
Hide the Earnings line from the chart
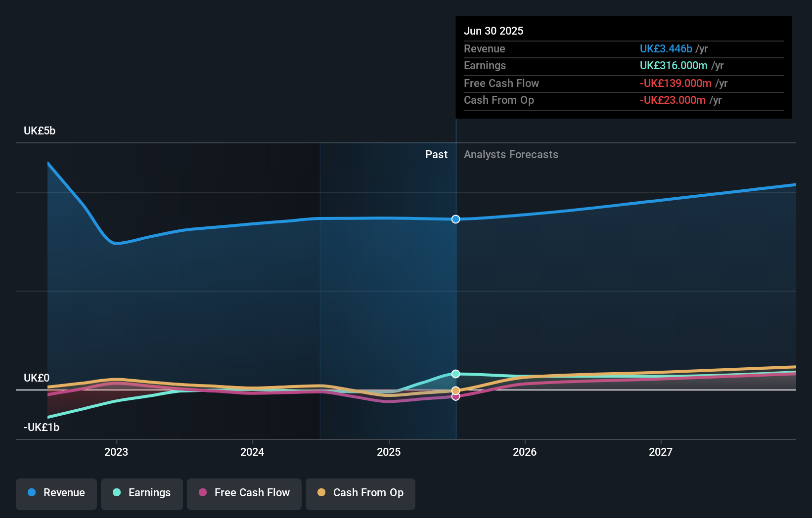point(141,493)
